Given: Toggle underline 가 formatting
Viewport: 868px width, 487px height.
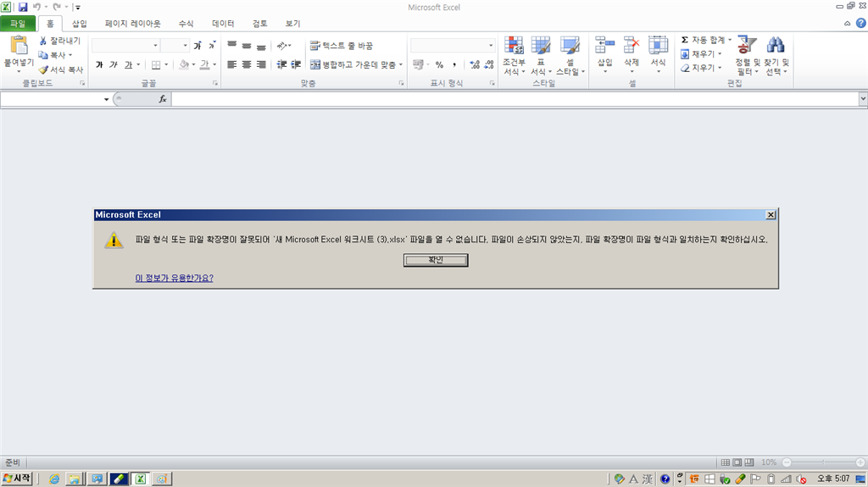Looking at the screenshot, I should pos(129,64).
